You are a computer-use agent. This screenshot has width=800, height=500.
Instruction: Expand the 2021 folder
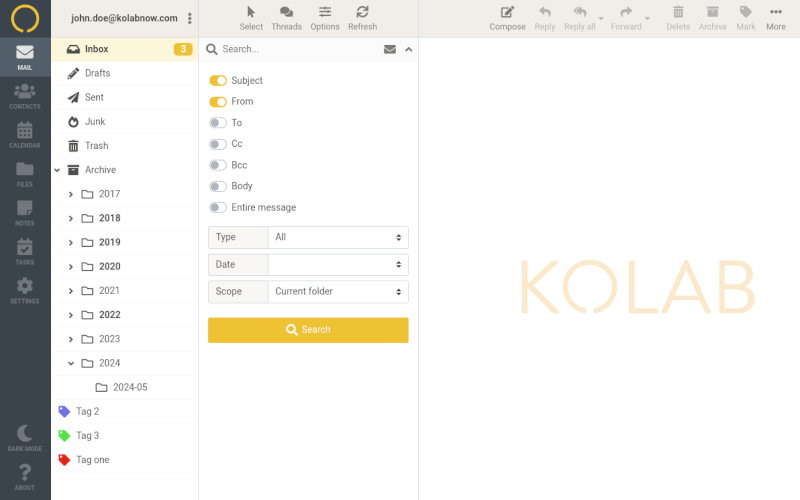pyautogui.click(x=71, y=291)
